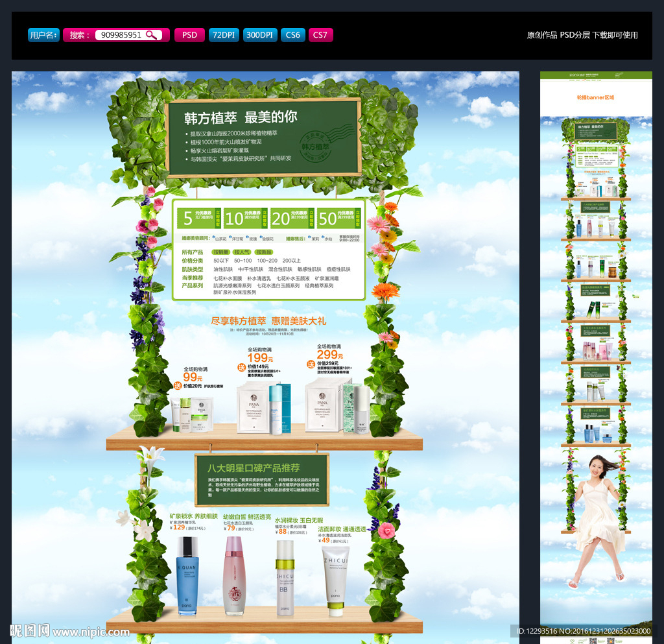Open series 新矿泉补水保湿系列
Viewport: 664px width, 644px height.
tap(235, 292)
